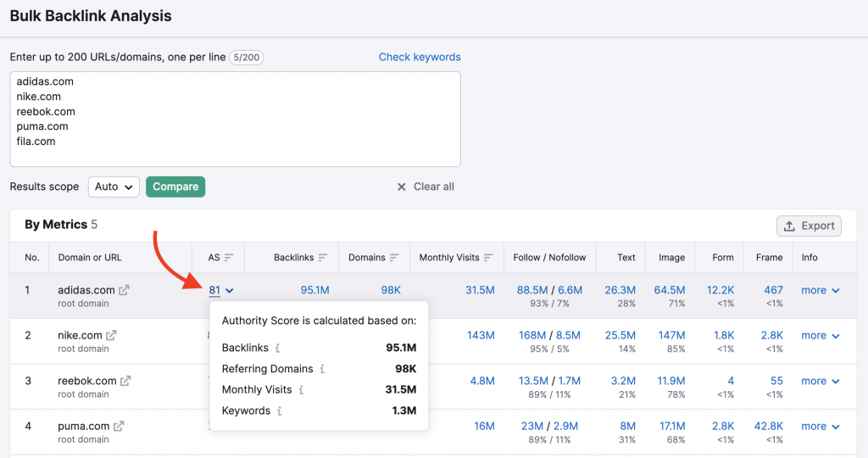Show info for Keywords in tooltip

[280, 411]
